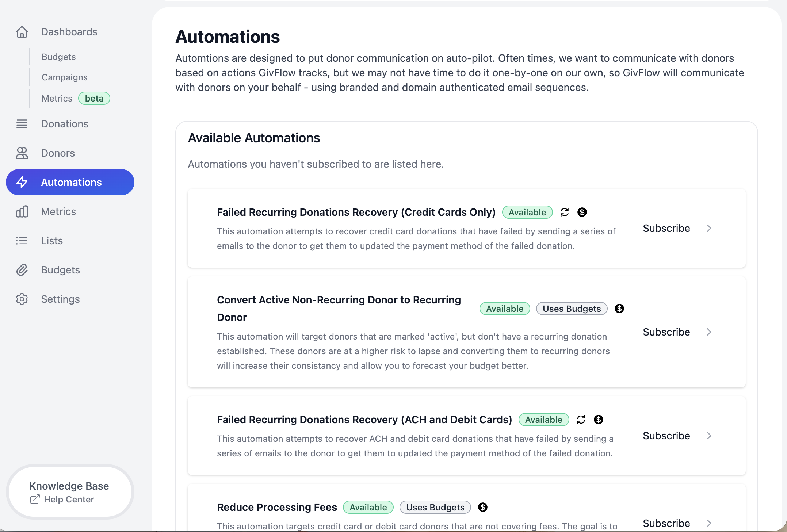This screenshot has height=532, width=787.
Task: Click the Metrics bar chart icon
Action: coord(22,211)
